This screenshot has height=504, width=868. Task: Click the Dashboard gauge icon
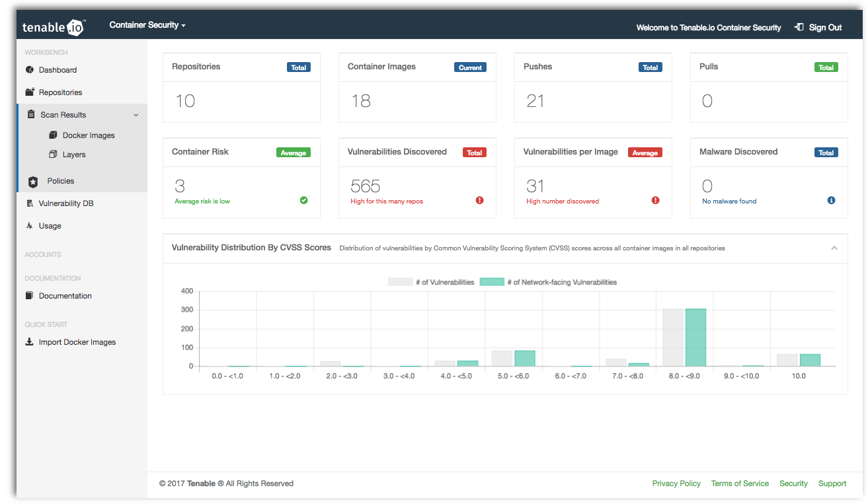29,70
